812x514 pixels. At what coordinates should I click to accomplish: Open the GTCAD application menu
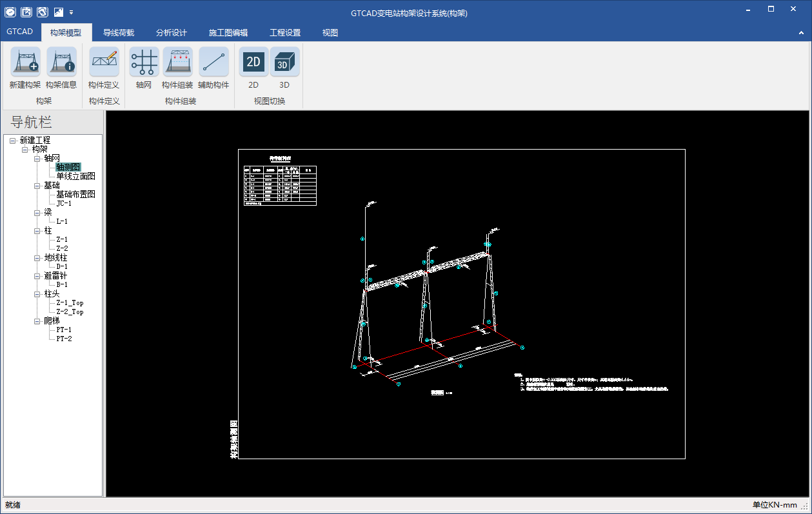pos(19,32)
